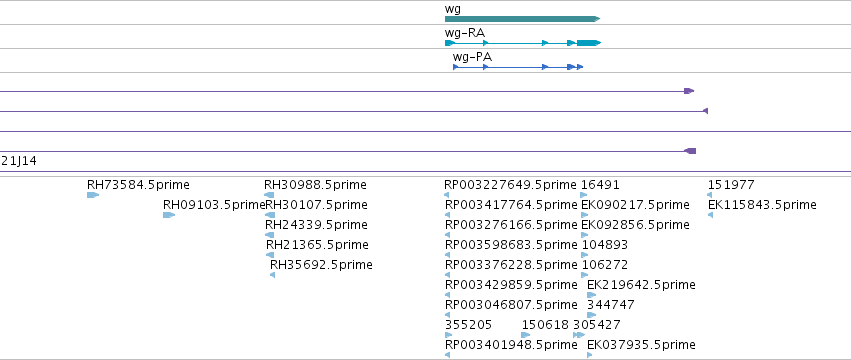Image resolution: width=851 pixels, height=360 pixels.
Task: Click the teal wg gene bar
Action: tap(522, 19)
